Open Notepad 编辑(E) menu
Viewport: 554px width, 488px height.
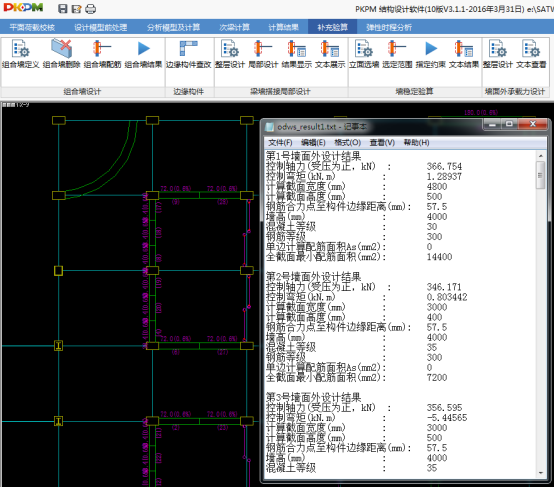point(313,142)
